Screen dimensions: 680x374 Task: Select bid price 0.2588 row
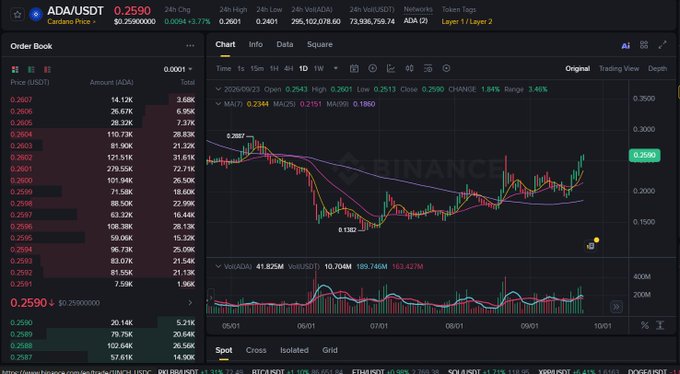(103, 346)
